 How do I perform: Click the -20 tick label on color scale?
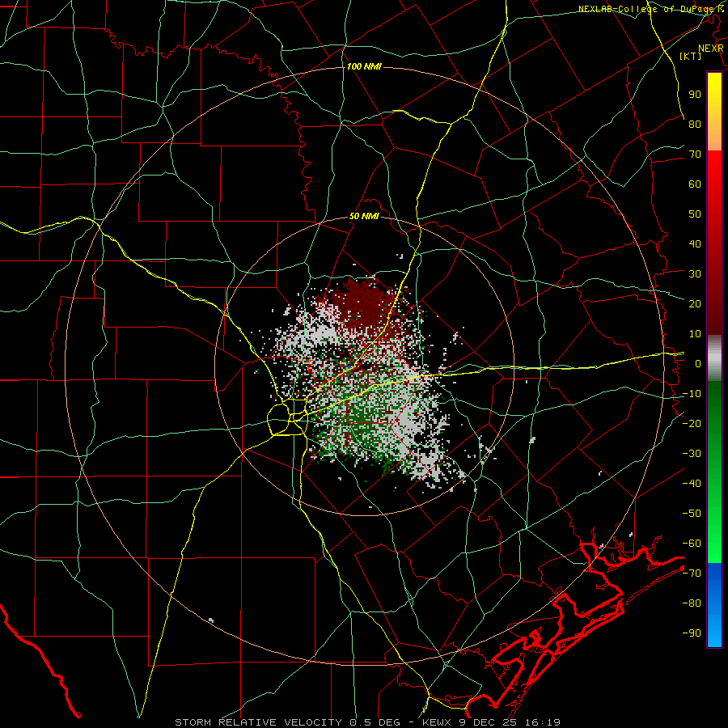point(692,423)
